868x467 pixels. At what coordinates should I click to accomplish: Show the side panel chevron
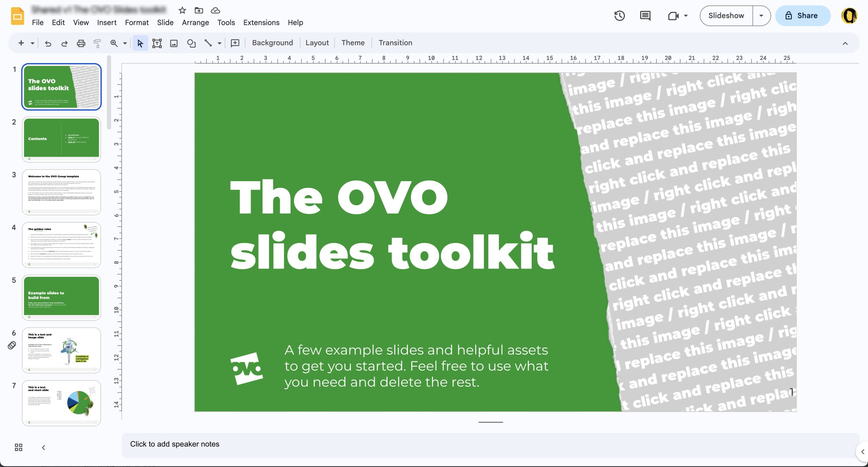[x=863, y=452]
